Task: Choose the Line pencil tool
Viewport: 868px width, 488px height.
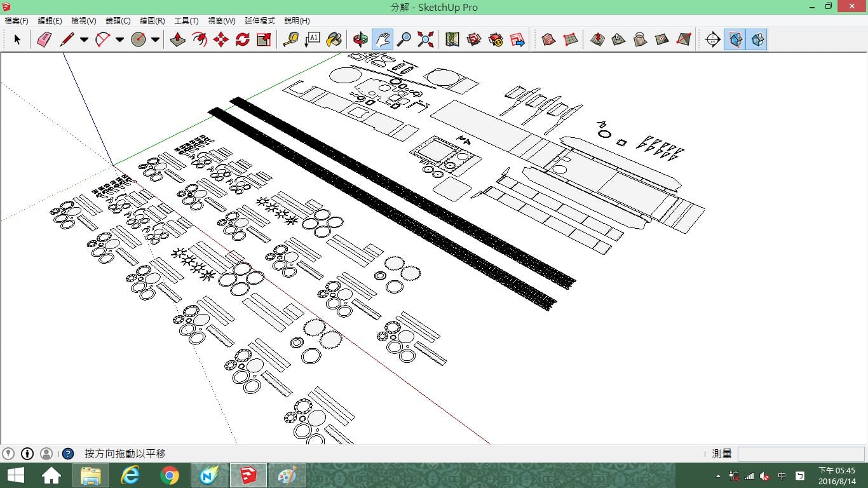Action: tap(67, 39)
